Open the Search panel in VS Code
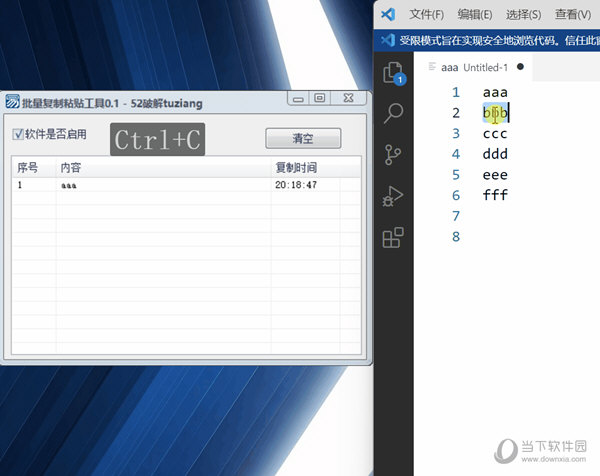Viewport: 600px width, 476px height. click(x=393, y=113)
